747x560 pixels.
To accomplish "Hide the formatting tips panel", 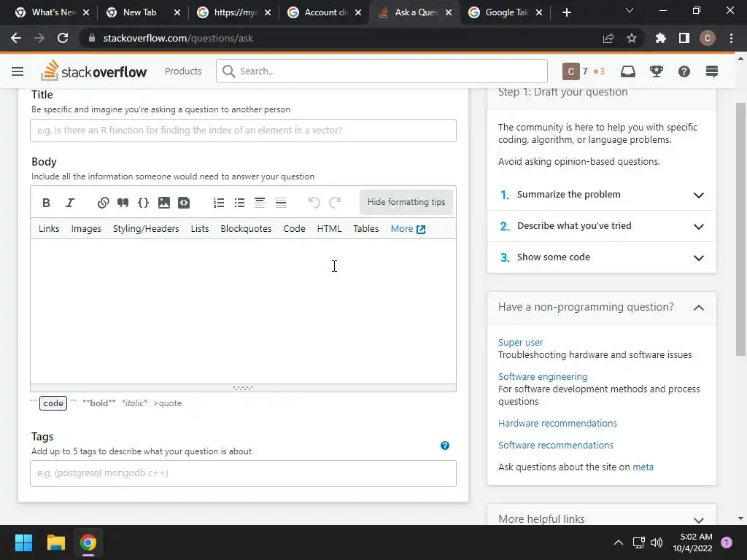I will coord(406,203).
